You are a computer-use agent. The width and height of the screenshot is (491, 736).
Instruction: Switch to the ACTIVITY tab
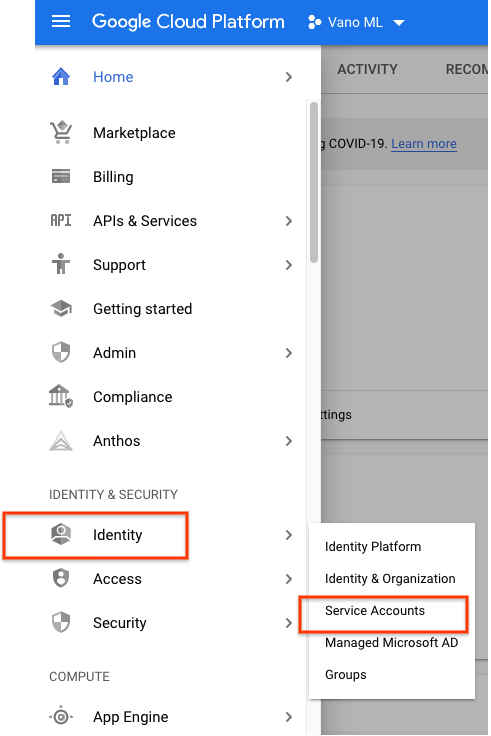tap(367, 69)
